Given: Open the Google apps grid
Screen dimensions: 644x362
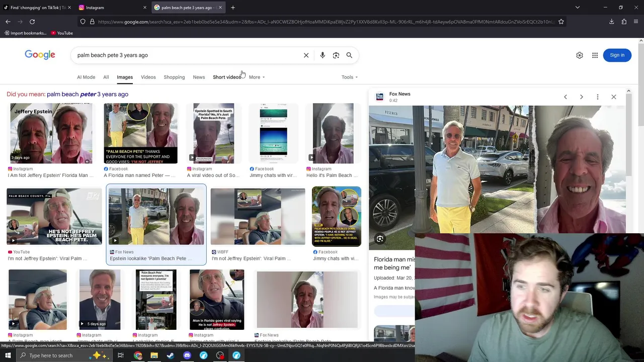Looking at the screenshot, I should click(595, 55).
